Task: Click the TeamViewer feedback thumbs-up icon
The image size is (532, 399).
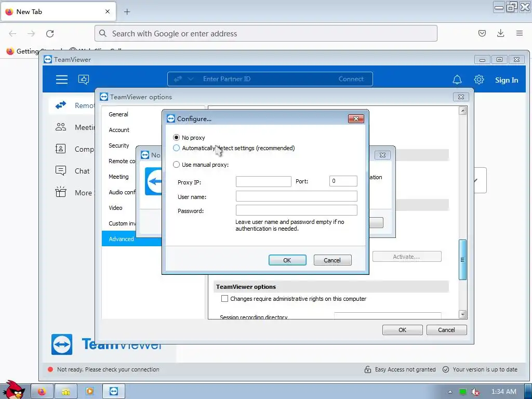Action: [84, 79]
